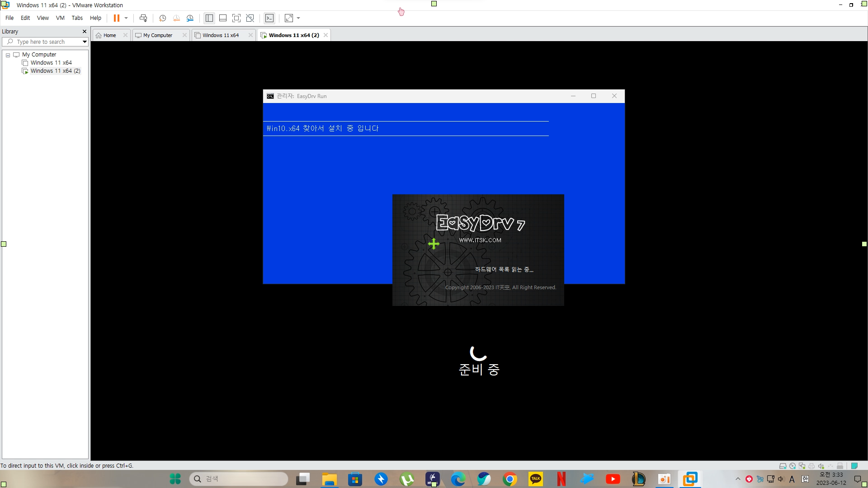Select Windows 11 x64 (2) in library
This screenshot has height=488, width=868.
(55, 71)
